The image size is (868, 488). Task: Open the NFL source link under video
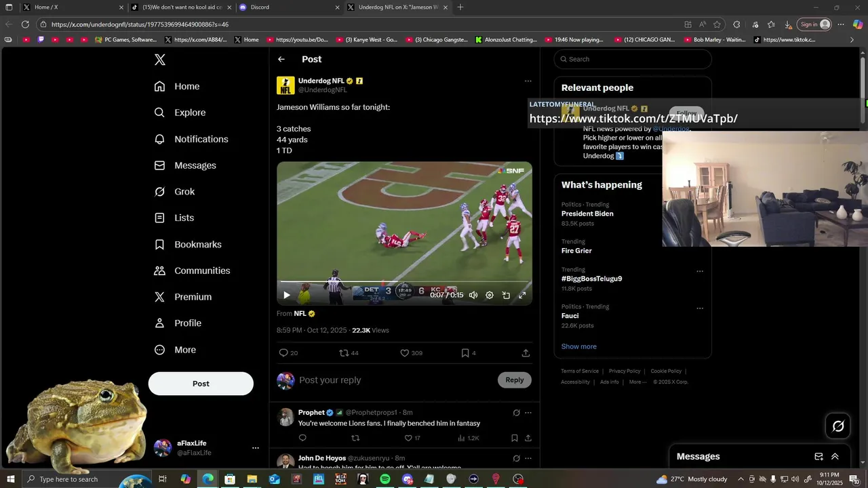pos(304,314)
